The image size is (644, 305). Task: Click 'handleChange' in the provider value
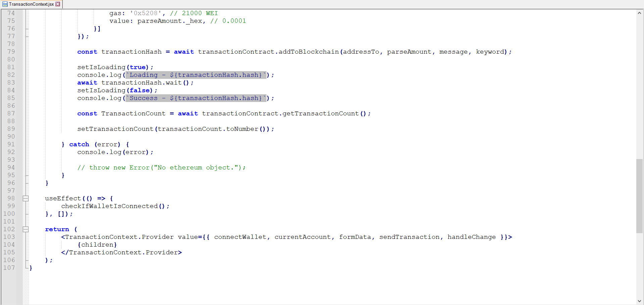pyautogui.click(x=472, y=237)
